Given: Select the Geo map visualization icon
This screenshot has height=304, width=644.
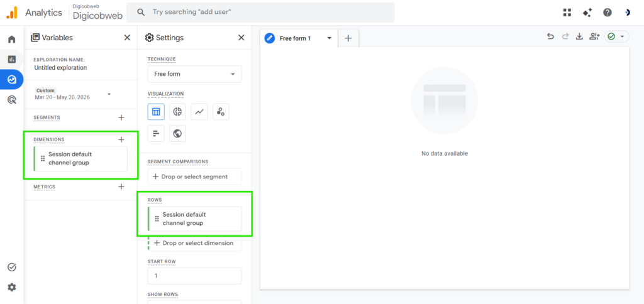Looking at the screenshot, I should (177, 133).
